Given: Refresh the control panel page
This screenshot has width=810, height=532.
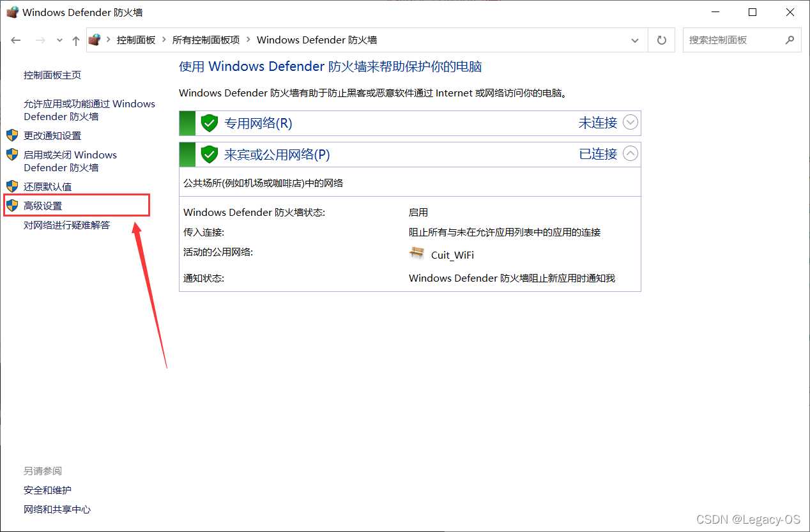Looking at the screenshot, I should click(662, 40).
